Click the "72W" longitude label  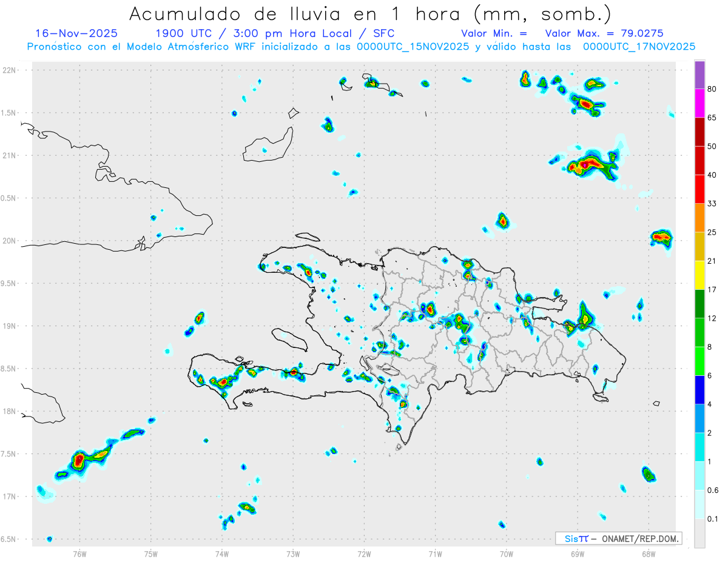coord(364,553)
